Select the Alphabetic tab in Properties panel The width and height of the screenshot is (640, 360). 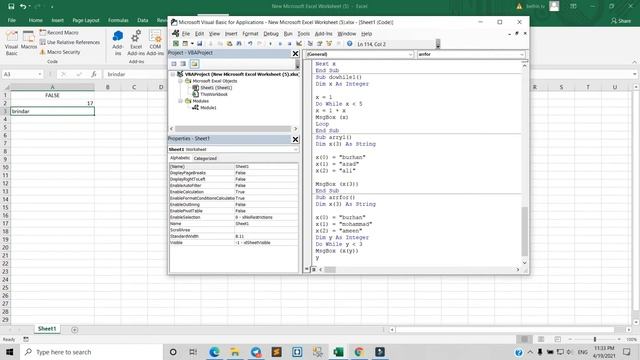pyautogui.click(x=180, y=158)
